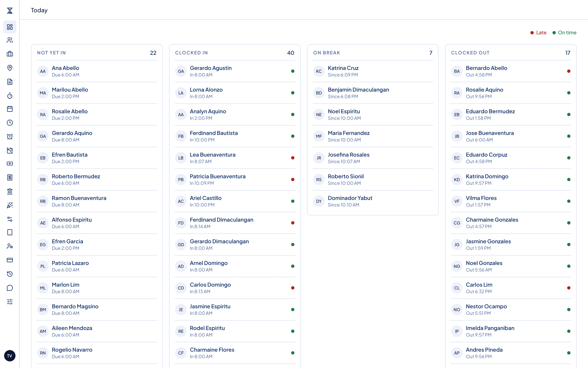The width and height of the screenshot is (588, 368).
Task: Select Carlos Lim clocked out row
Action: click(511, 288)
